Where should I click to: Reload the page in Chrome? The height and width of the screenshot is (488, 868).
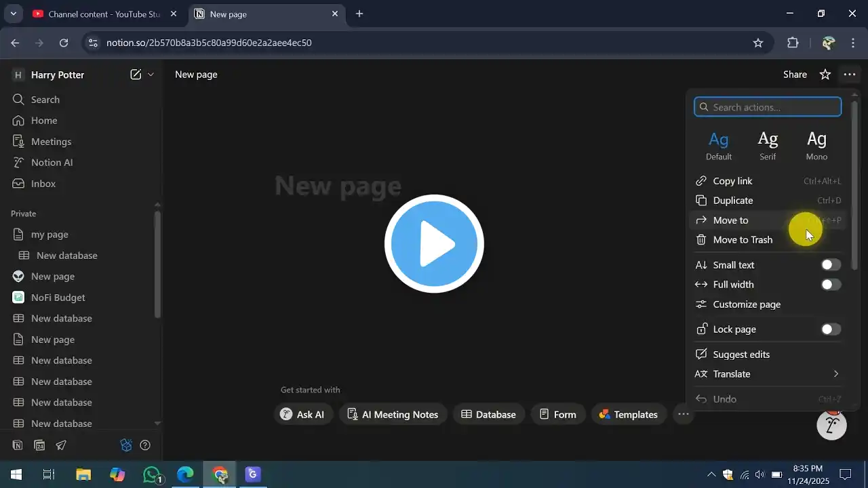(64, 43)
